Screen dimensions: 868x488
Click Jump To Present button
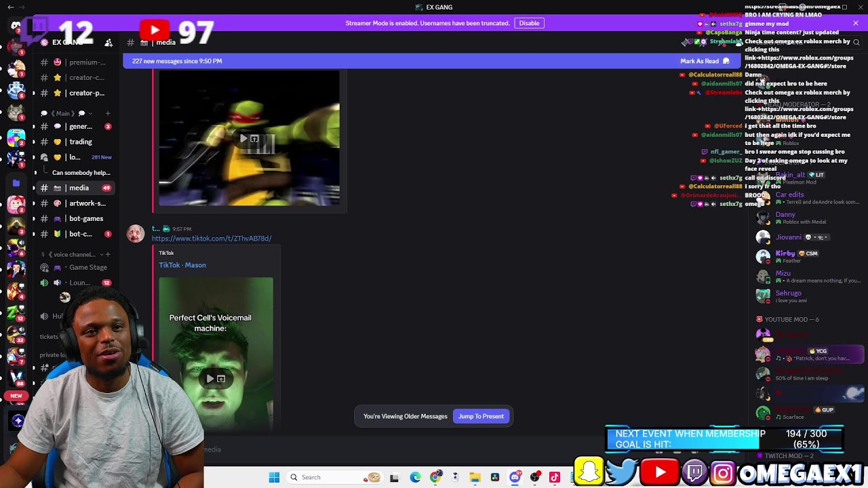pyautogui.click(x=481, y=416)
